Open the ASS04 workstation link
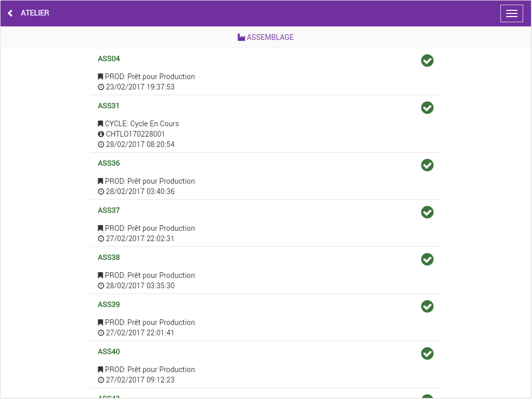The image size is (532, 399). tap(109, 58)
